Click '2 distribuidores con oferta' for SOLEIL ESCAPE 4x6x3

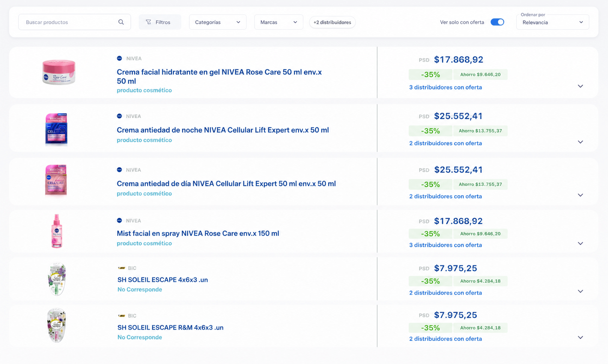point(445,293)
